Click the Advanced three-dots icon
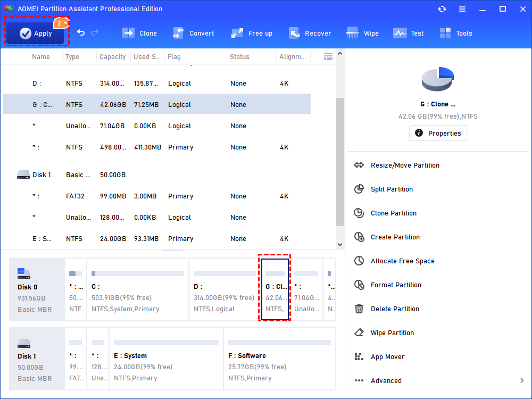The width and height of the screenshot is (532, 399). click(359, 381)
